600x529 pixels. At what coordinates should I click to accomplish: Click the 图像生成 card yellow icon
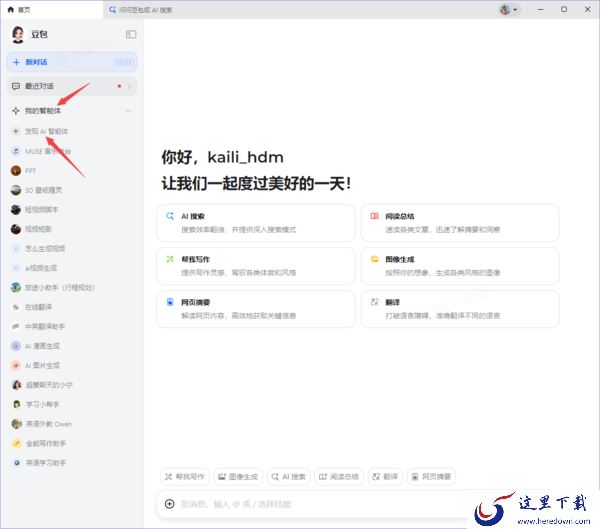pos(374,259)
